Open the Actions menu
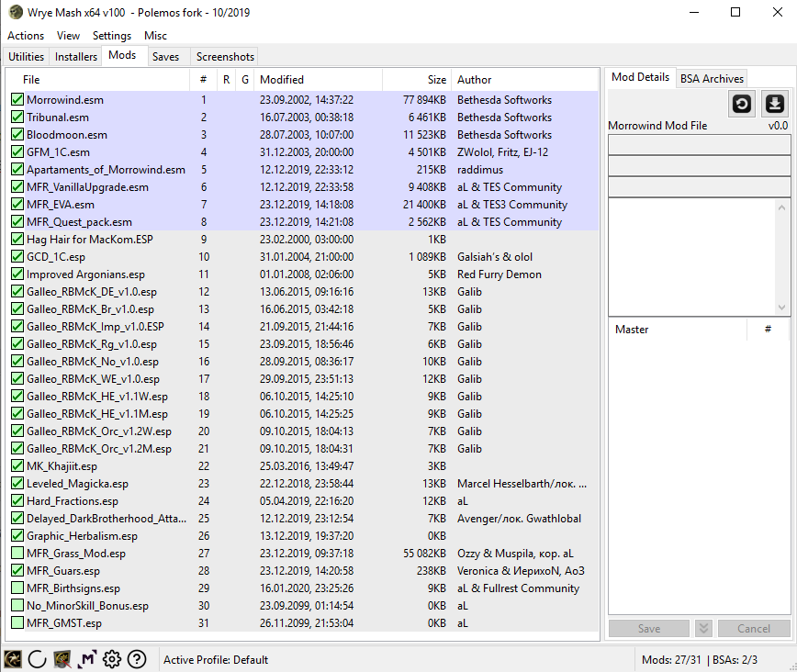Viewport: 797px width, 672px height. pos(26,36)
